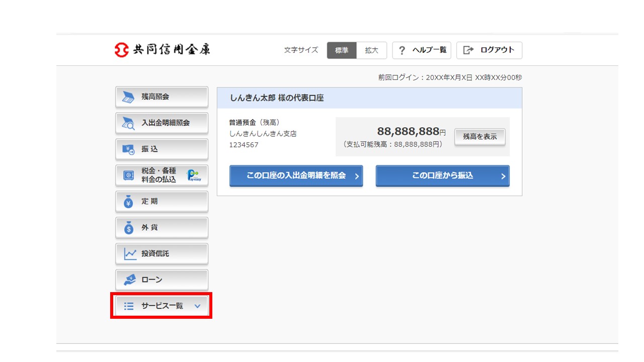Click the 投資信託 chart icon

pos(130,254)
